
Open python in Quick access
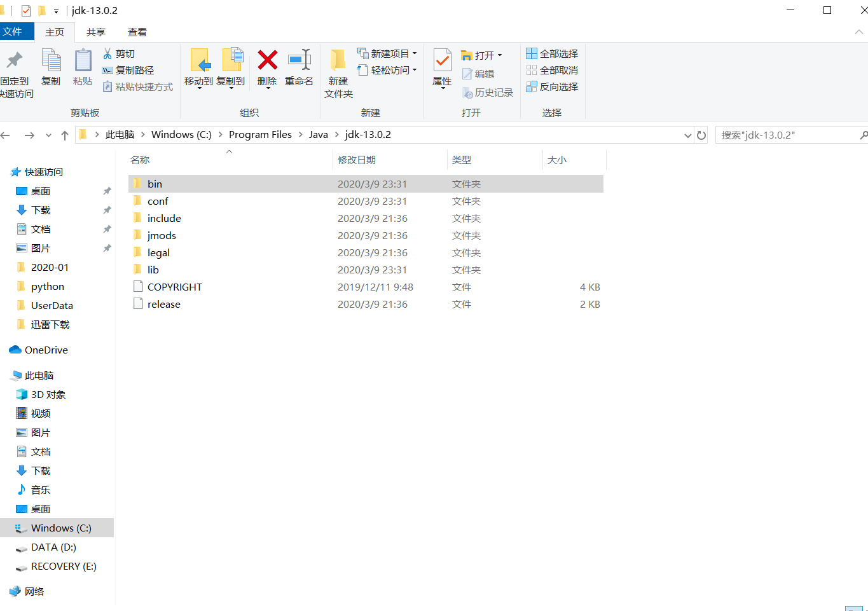(47, 286)
